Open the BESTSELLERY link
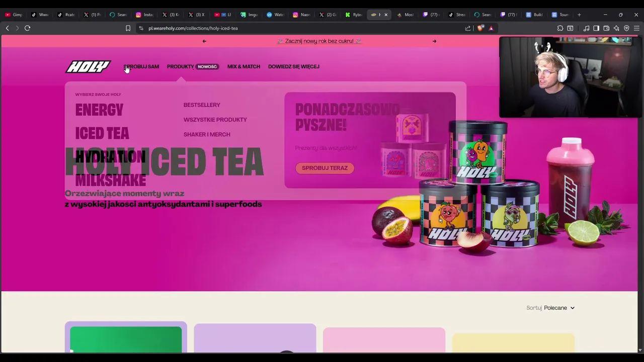 click(x=202, y=105)
